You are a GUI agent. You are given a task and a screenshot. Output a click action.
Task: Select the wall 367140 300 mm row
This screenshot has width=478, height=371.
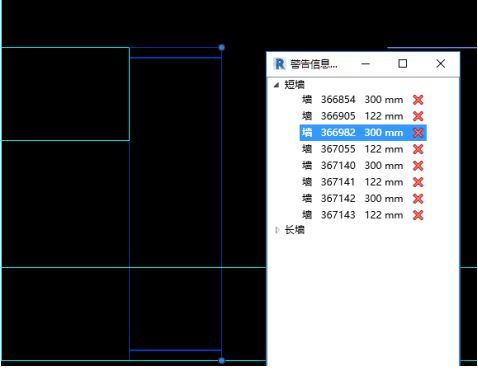pos(363,166)
